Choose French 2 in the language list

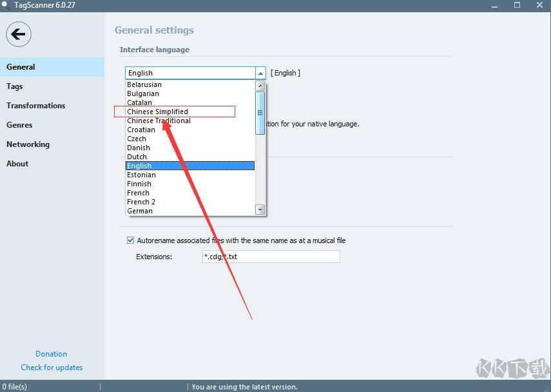coord(190,202)
